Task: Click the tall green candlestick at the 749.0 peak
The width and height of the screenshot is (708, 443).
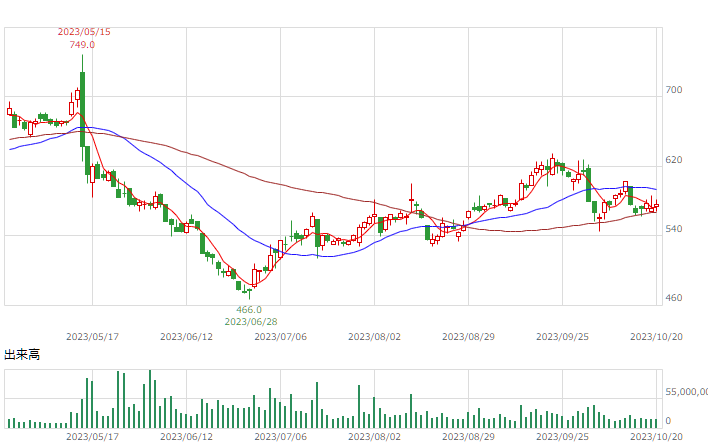Action: (82, 108)
